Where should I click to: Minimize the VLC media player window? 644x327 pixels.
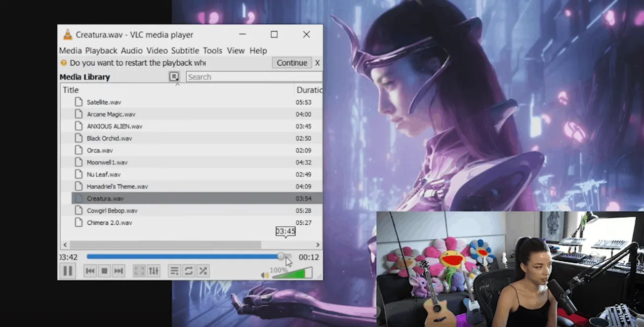242,35
